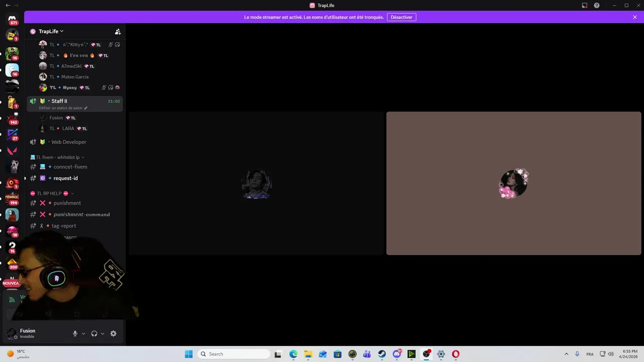Toggle microphone mute in user panel
The width and height of the screenshot is (644, 362).
[75, 333]
